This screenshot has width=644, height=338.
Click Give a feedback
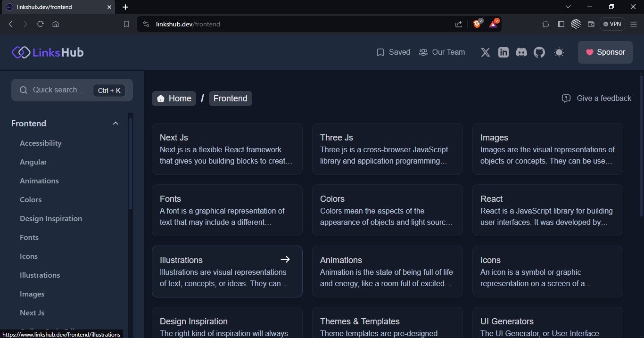tap(596, 99)
